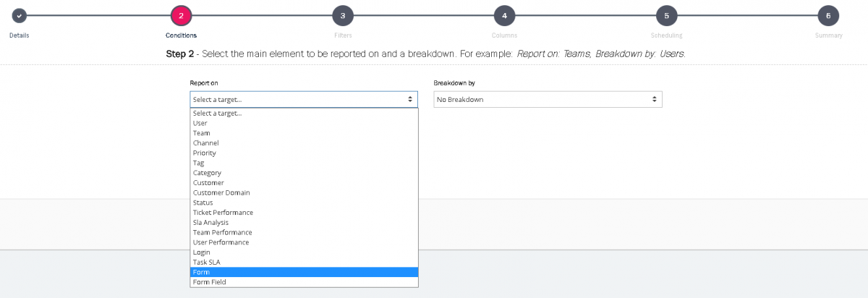
Task: Choose Priority from the dropdown list
Action: (x=204, y=153)
